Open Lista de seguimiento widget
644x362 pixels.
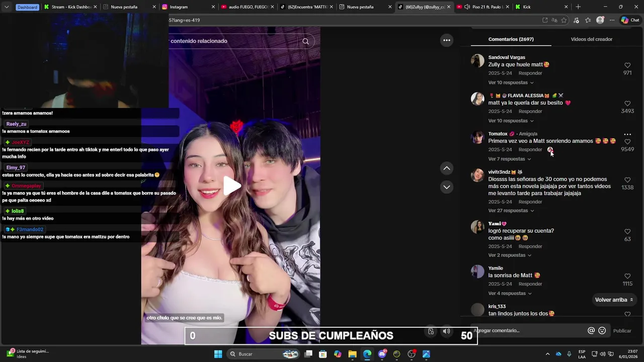coord(28,354)
